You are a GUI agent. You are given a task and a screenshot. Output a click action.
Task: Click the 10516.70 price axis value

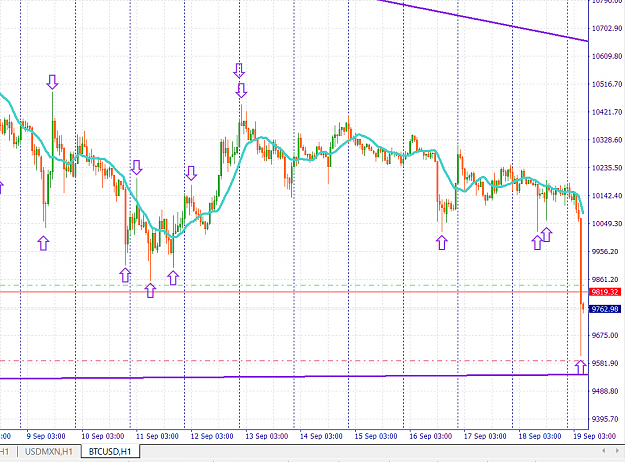pyautogui.click(x=607, y=84)
